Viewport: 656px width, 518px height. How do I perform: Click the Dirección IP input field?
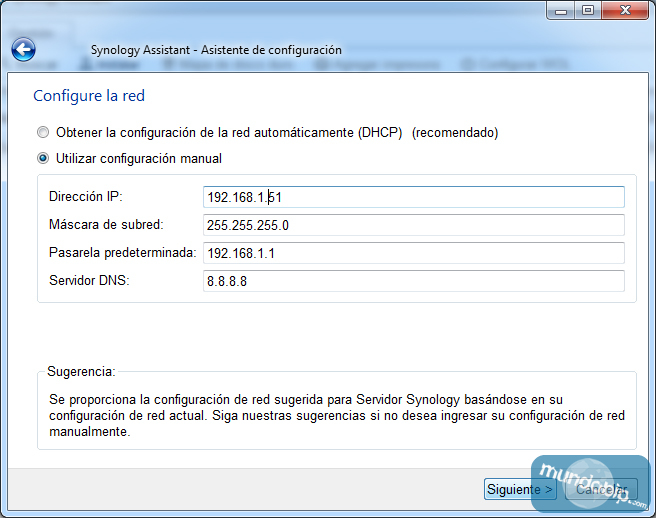(x=414, y=197)
